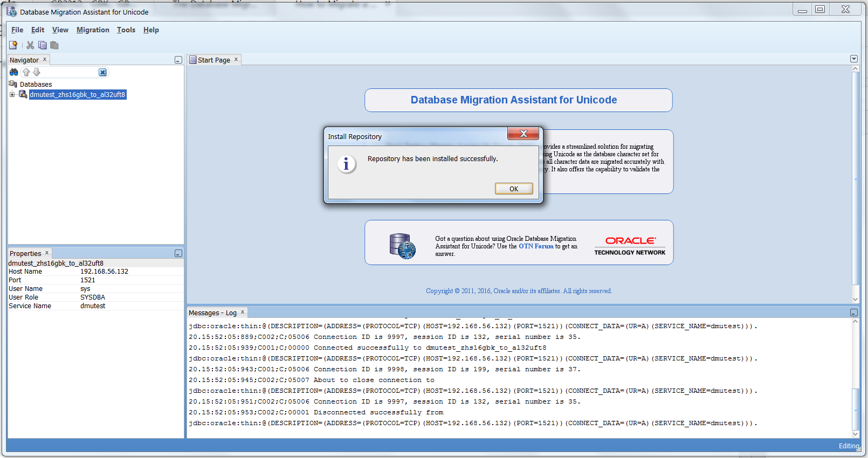
Task: Click the Database Migration Assistant for Unicode heading
Action: (x=514, y=100)
